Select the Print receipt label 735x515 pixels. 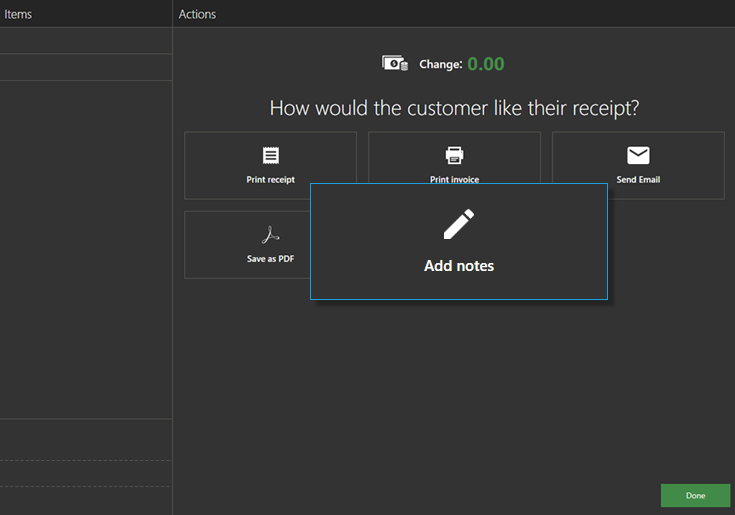[x=270, y=179]
